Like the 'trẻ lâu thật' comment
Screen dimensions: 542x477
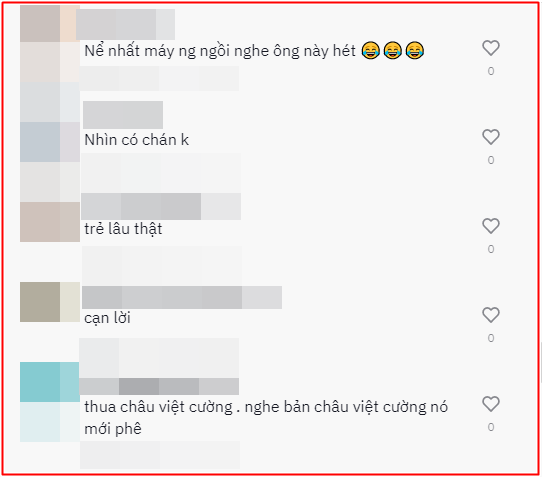(491, 226)
